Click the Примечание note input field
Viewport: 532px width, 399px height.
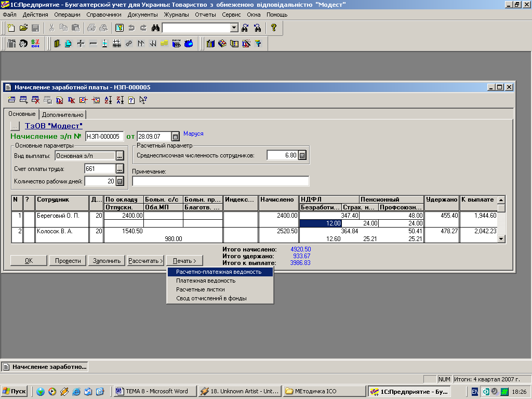tap(220, 181)
